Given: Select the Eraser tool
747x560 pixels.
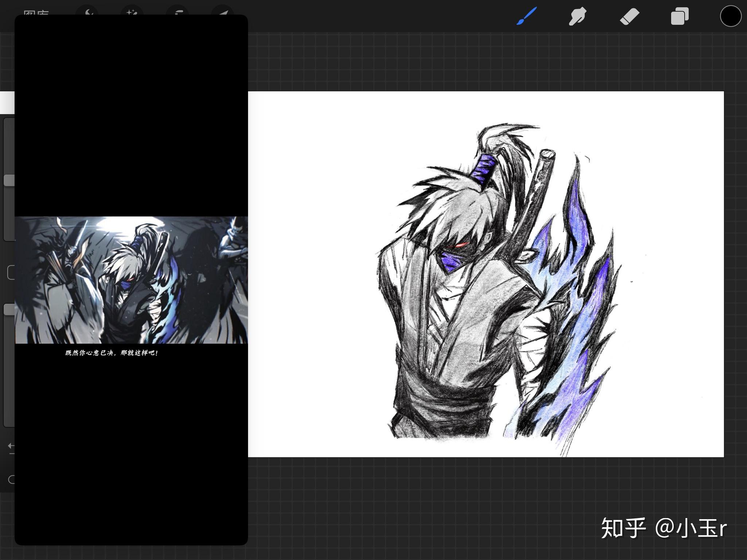Looking at the screenshot, I should (x=630, y=16).
